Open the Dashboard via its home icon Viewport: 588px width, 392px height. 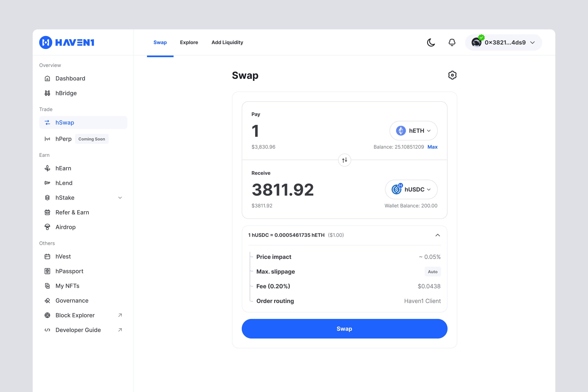point(48,78)
